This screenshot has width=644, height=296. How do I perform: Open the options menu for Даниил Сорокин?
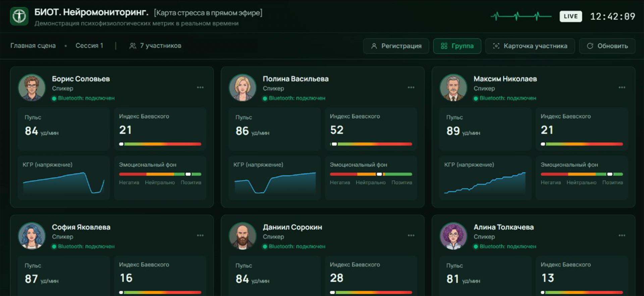411,235
